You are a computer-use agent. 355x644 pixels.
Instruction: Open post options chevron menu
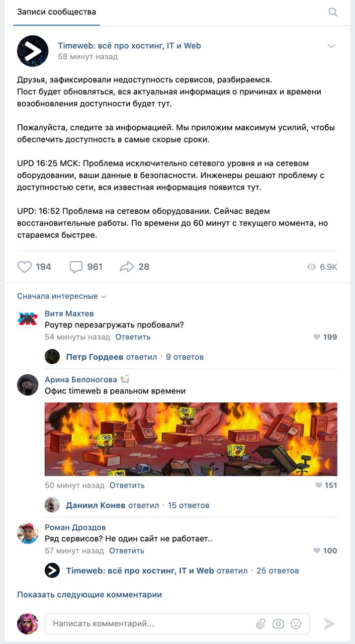pos(331,46)
